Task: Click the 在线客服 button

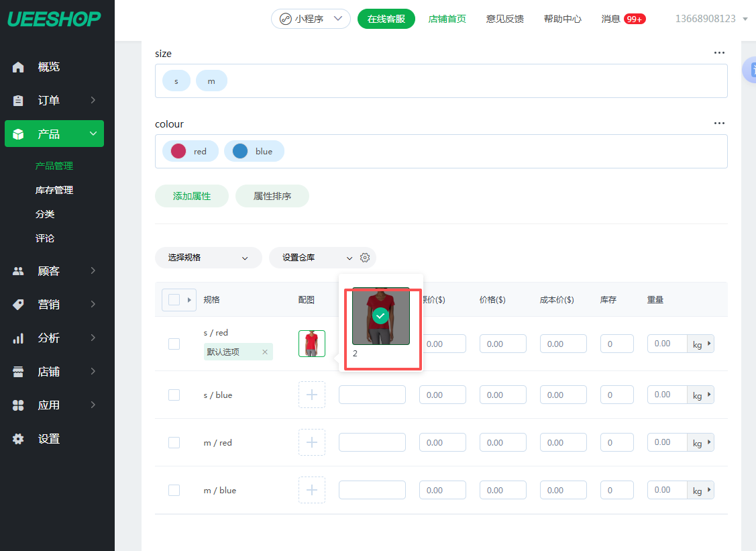Action: [386, 19]
